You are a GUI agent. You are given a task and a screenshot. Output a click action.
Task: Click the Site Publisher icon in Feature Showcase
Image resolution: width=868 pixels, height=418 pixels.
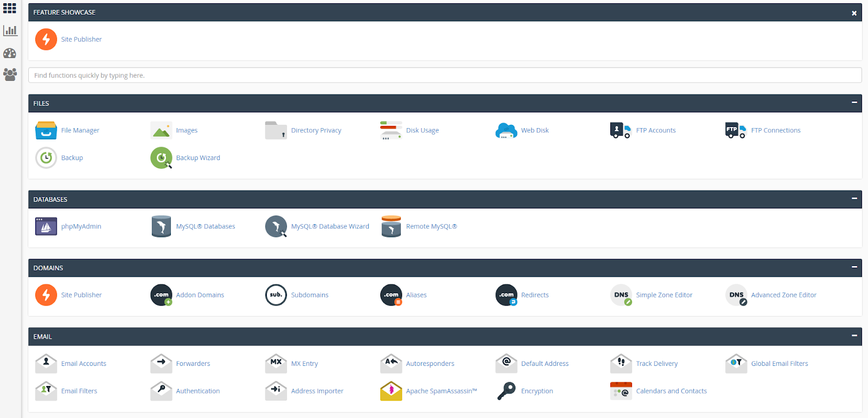click(46, 39)
